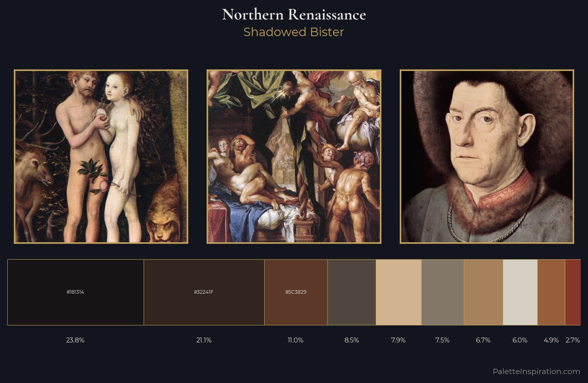The width and height of the screenshot is (588, 383).
Task: Click the 6.0% percentage label
Action: coord(520,340)
